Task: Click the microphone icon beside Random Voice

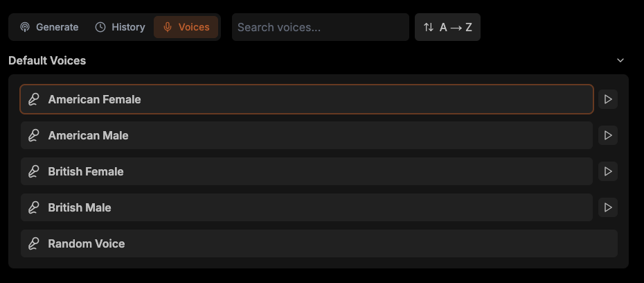Action: click(33, 243)
